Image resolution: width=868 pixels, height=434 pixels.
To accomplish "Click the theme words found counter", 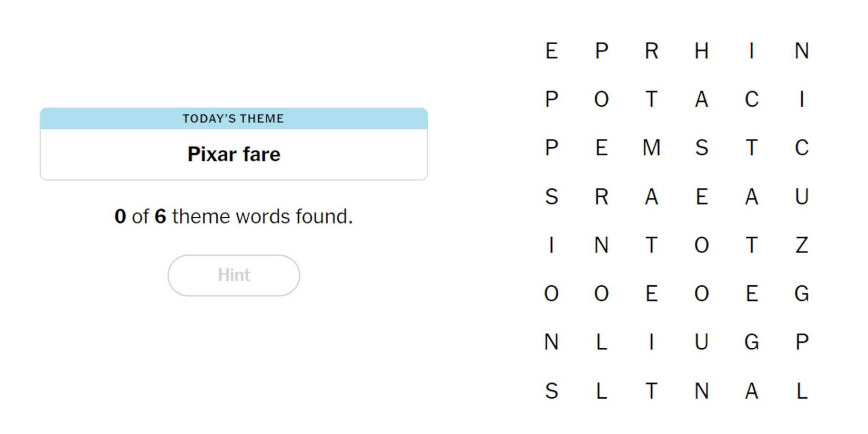I will [234, 216].
